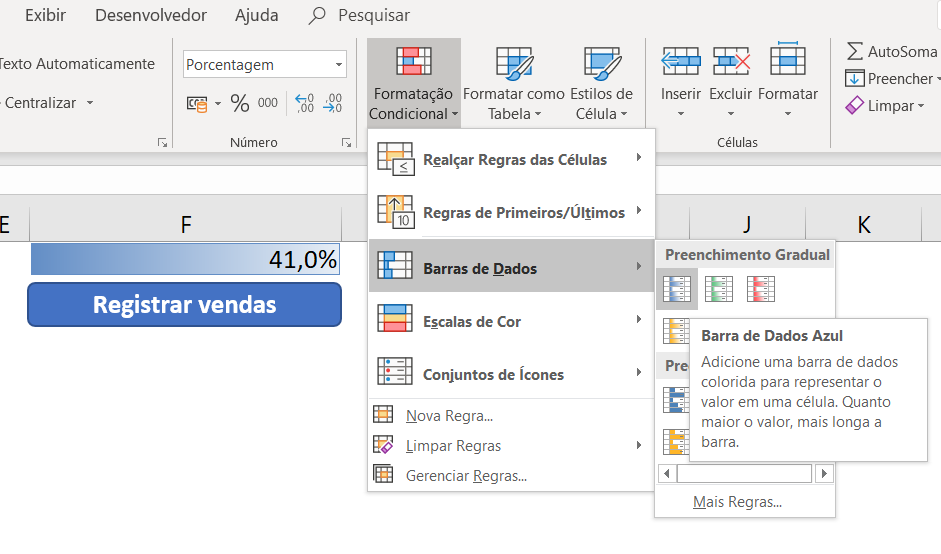Select Barras de Dados menu item
The height and width of the screenshot is (554, 941).
click(x=511, y=266)
